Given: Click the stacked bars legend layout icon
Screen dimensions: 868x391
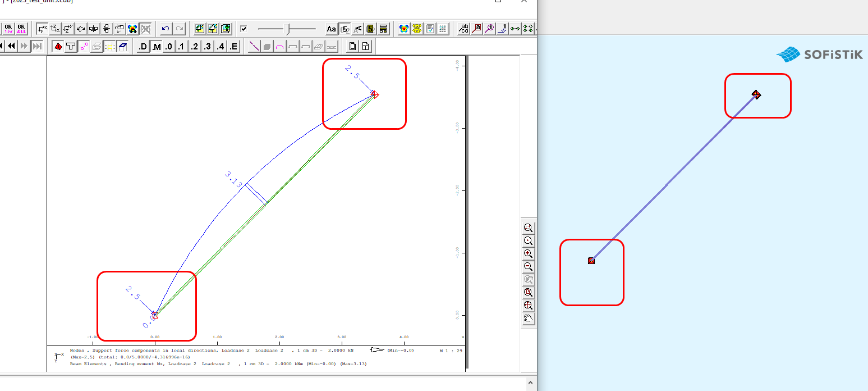Looking at the screenshot, I should pos(384,29).
